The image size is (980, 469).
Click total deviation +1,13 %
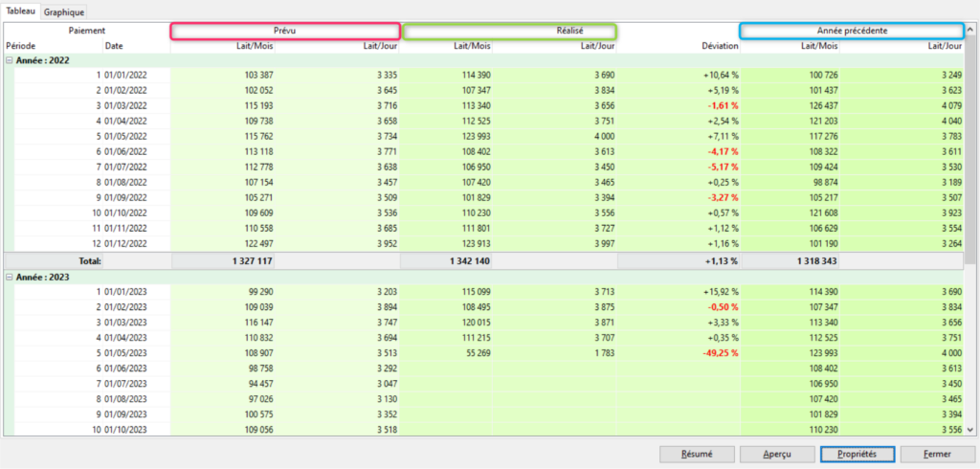pos(724,261)
